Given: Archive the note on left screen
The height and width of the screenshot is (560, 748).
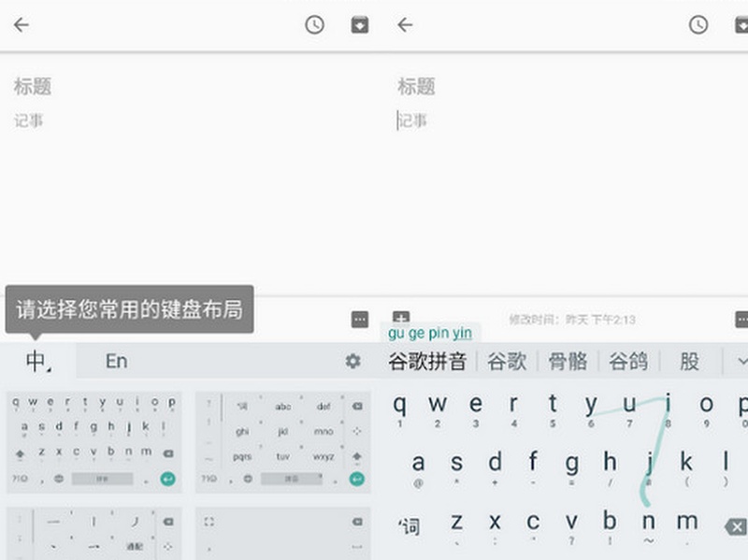Looking at the screenshot, I should (360, 25).
